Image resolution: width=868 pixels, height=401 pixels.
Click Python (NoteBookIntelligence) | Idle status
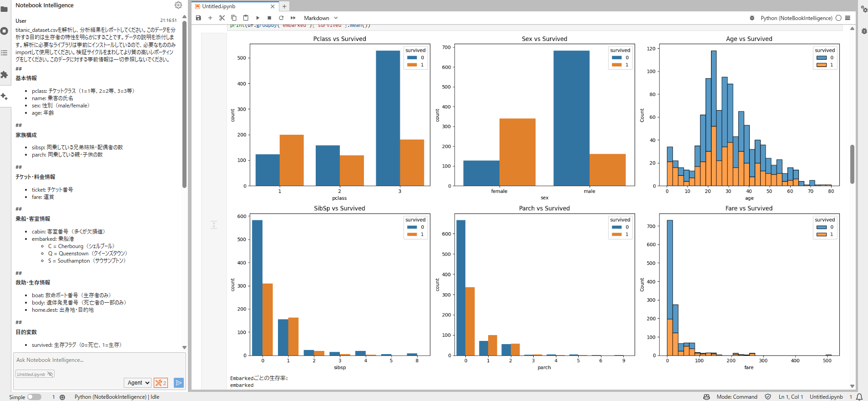[117, 397]
